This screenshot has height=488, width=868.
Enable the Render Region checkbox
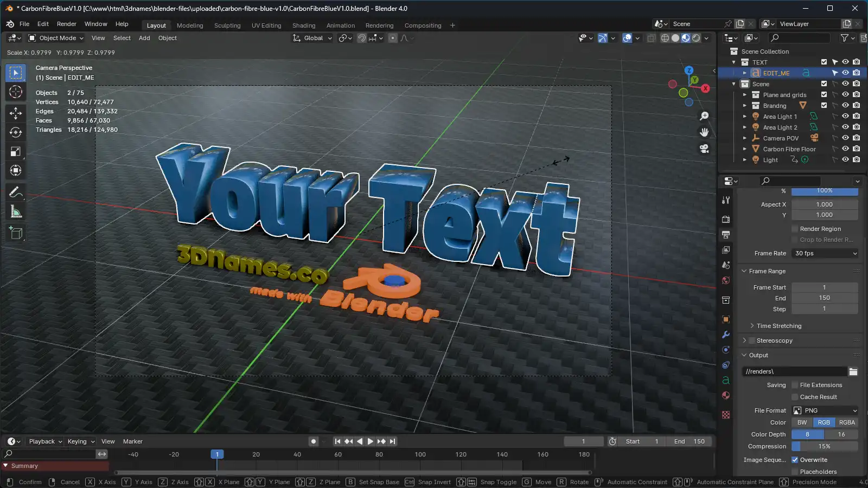click(x=795, y=229)
